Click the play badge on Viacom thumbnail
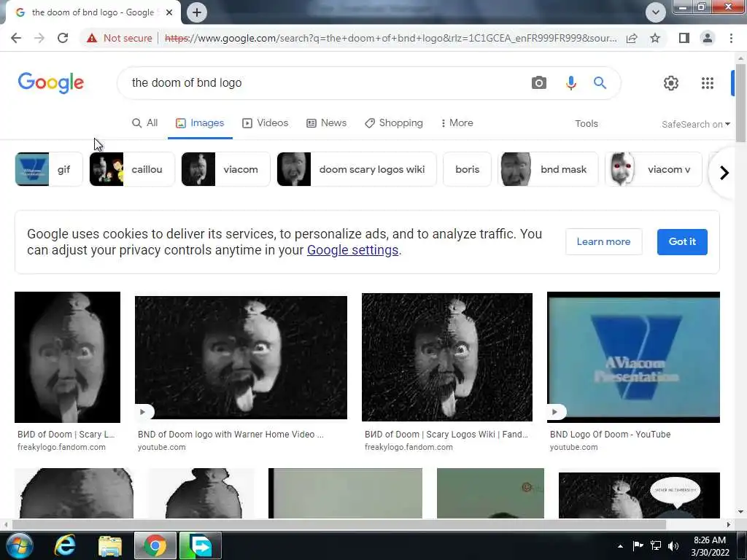Image resolution: width=747 pixels, height=560 pixels. pyautogui.click(x=557, y=411)
